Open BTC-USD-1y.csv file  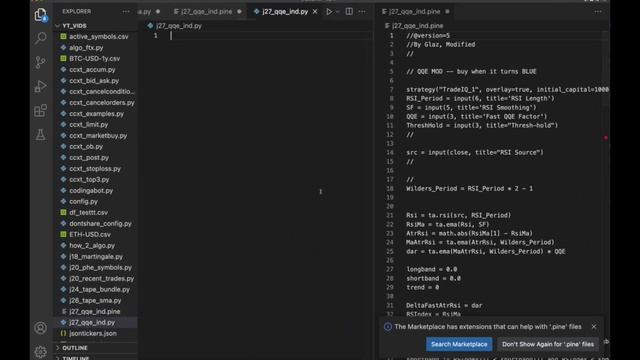coord(94,58)
